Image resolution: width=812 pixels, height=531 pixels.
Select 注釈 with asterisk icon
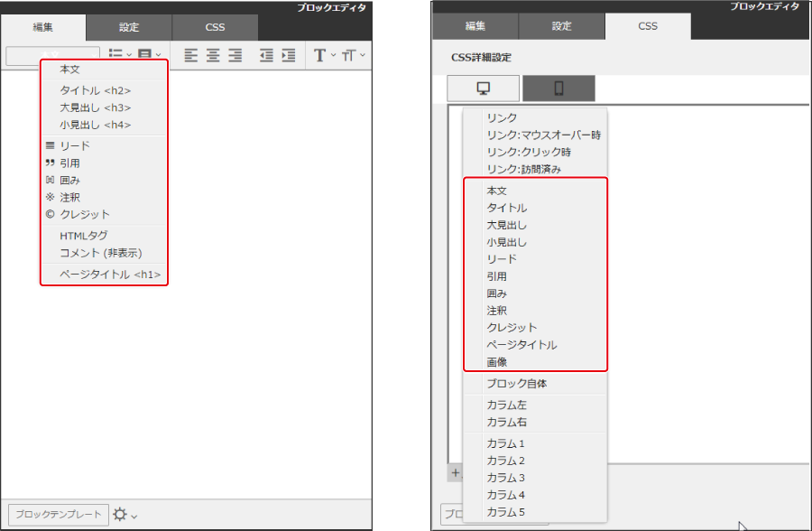pyautogui.click(x=104, y=198)
